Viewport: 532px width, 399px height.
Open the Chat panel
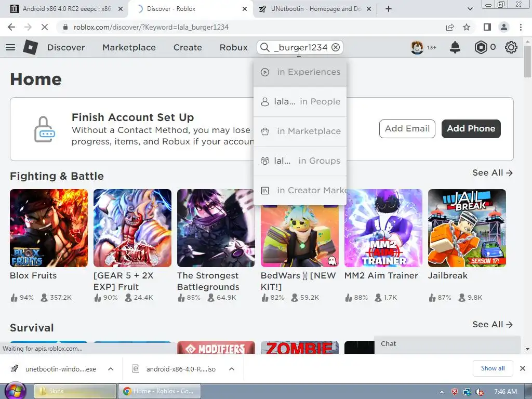[x=447, y=344]
